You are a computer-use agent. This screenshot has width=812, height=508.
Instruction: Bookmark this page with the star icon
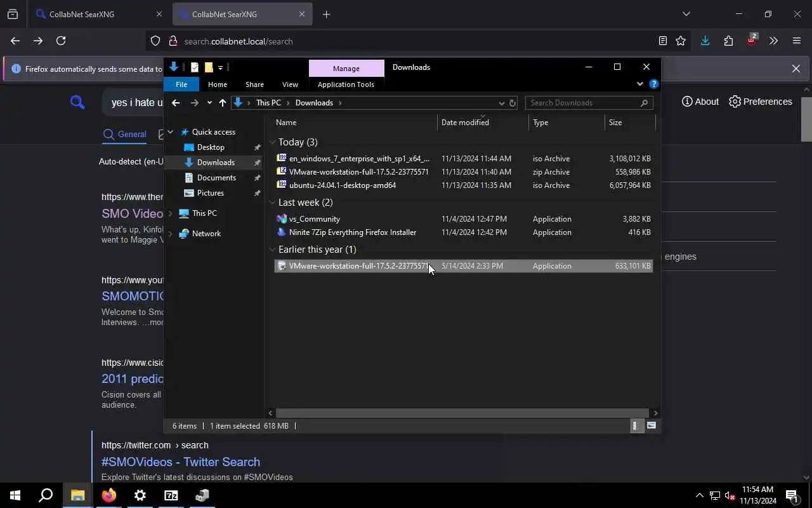tap(681, 41)
